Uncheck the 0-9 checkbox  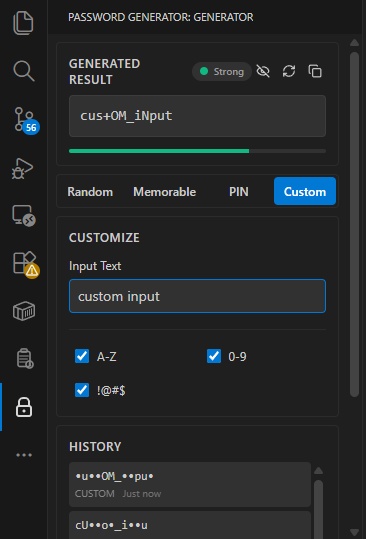tap(214, 356)
